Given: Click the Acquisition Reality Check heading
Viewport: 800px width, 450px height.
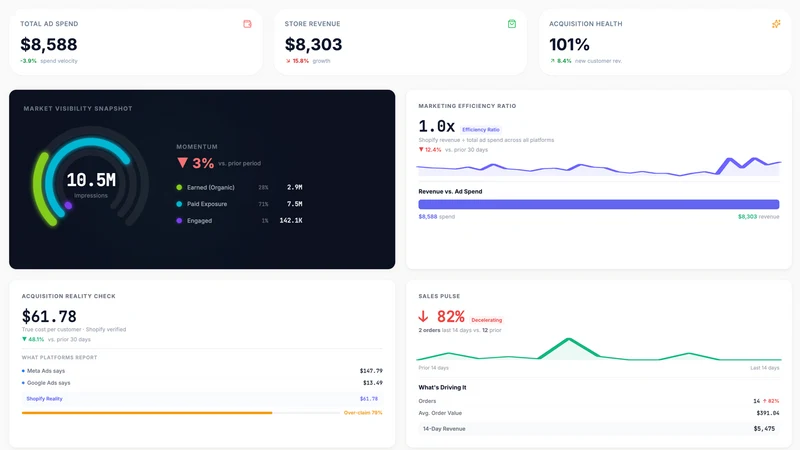Looking at the screenshot, I should 69,296.
